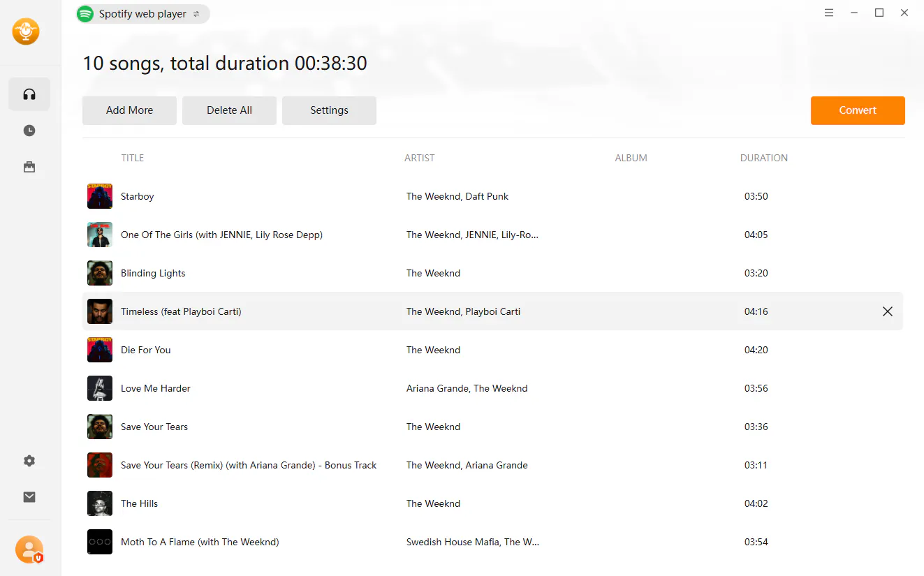Click the DURATION column header
924x576 pixels.
(764, 158)
